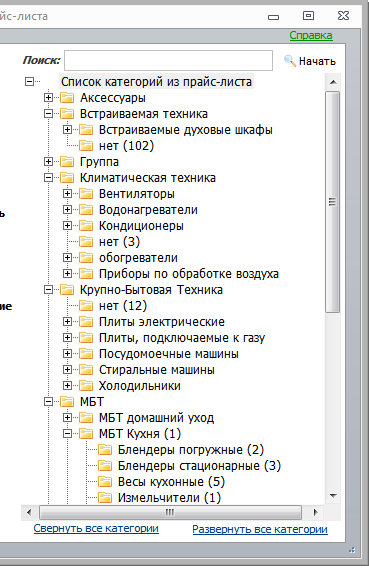Click the folder icon of нет (12)

[x=86, y=306]
